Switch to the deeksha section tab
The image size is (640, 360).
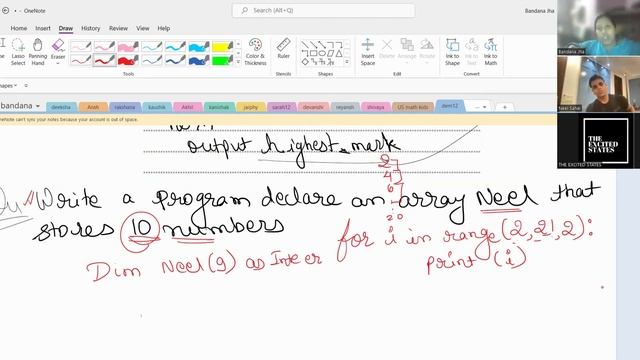click(61, 107)
